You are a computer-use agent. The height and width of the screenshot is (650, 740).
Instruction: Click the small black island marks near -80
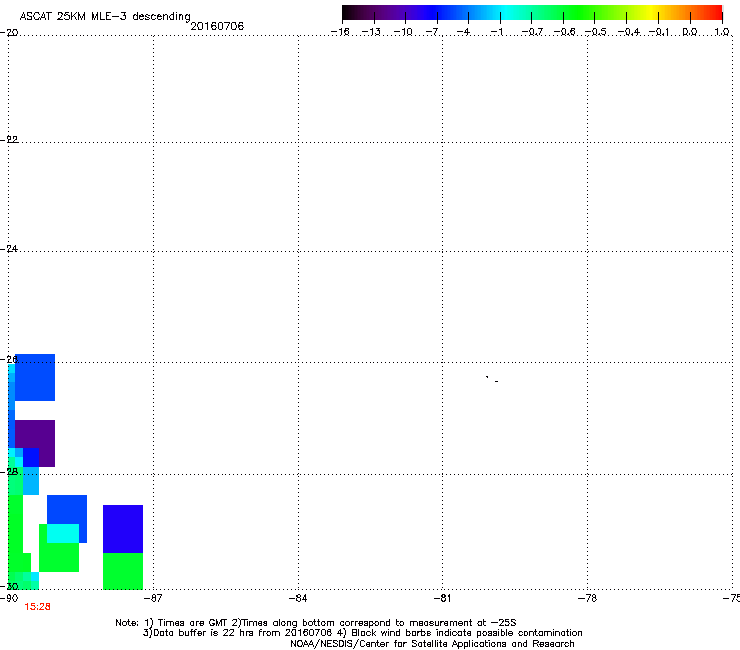492,379
